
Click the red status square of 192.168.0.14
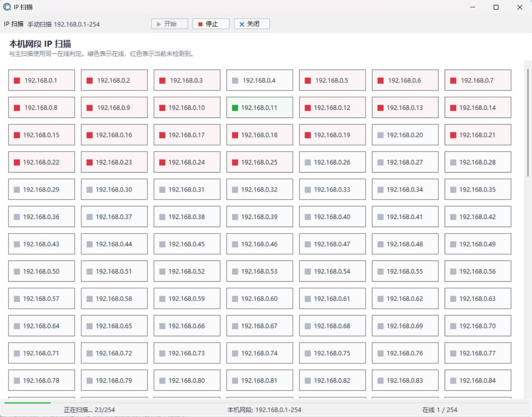click(x=453, y=108)
